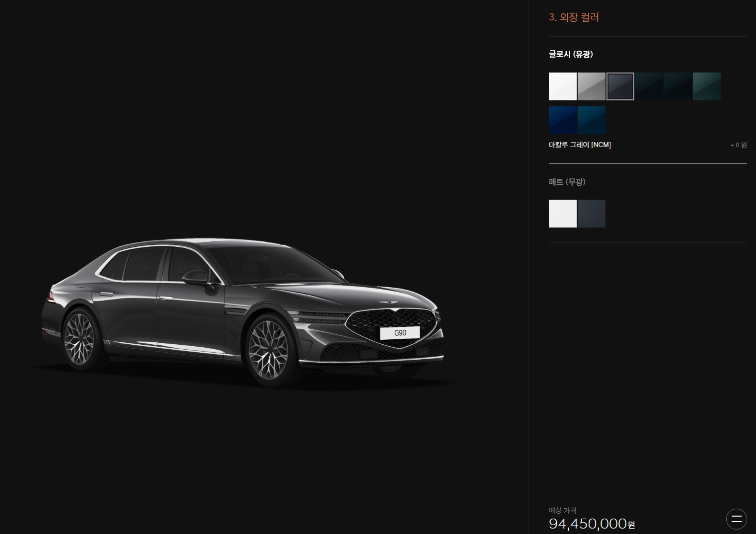The width and height of the screenshot is (756, 534).
Task: Choose the silver glossy color swatch
Action: tap(592, 86)
